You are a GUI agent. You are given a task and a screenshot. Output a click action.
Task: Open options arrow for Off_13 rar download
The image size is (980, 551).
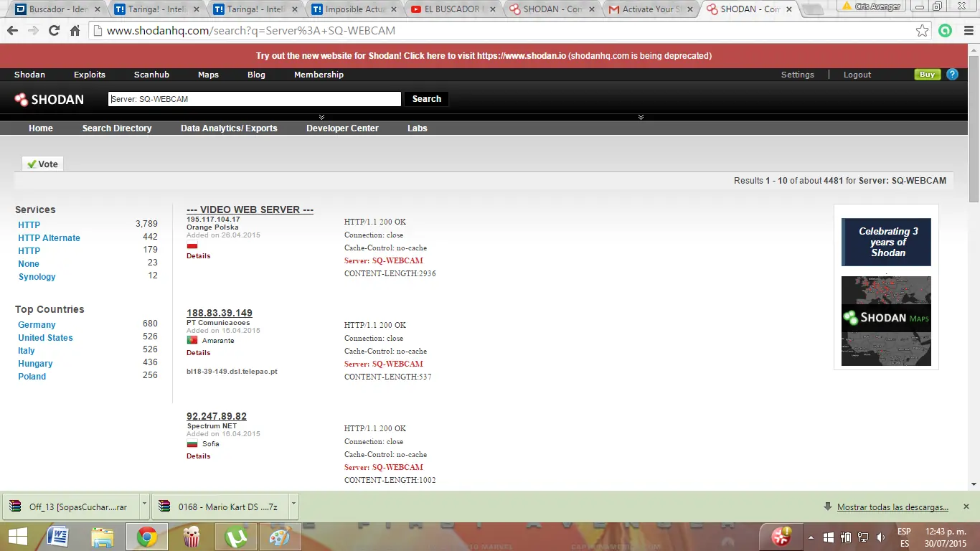(144, 506)
